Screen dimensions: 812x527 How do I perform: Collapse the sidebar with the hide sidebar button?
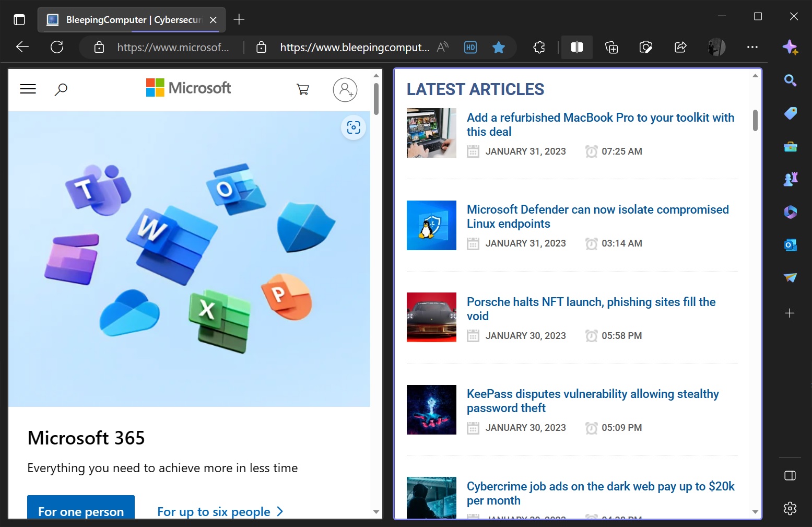point(790,475)
